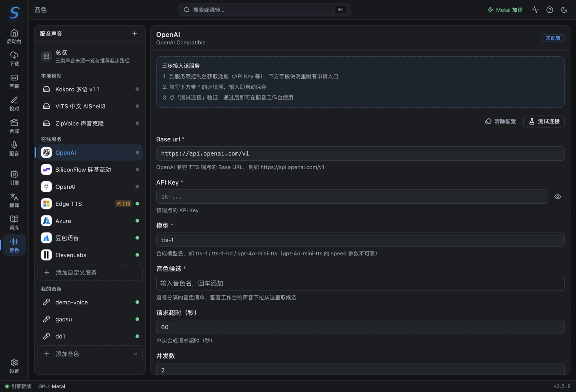Click the demo-voice key icon
The image size is (576, 392).
click(46, 302)
